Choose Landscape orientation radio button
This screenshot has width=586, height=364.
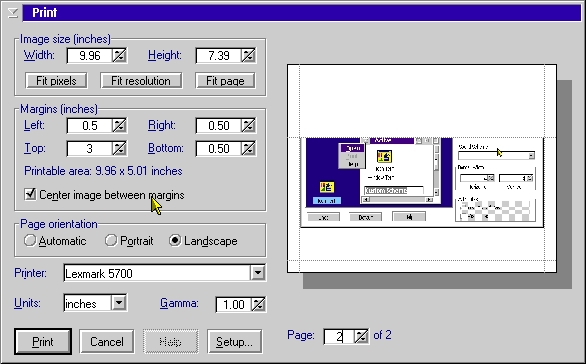(x=175, y=240)
